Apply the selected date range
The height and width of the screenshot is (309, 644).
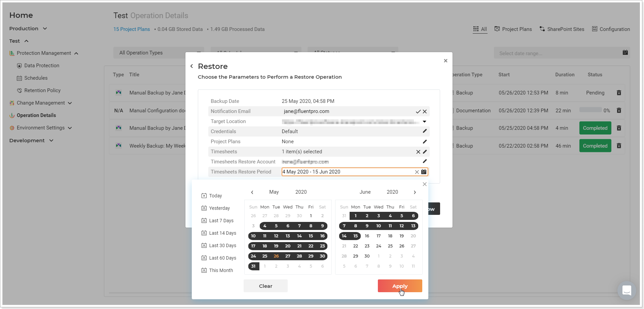pyautogui.click(x=400, y=286)
